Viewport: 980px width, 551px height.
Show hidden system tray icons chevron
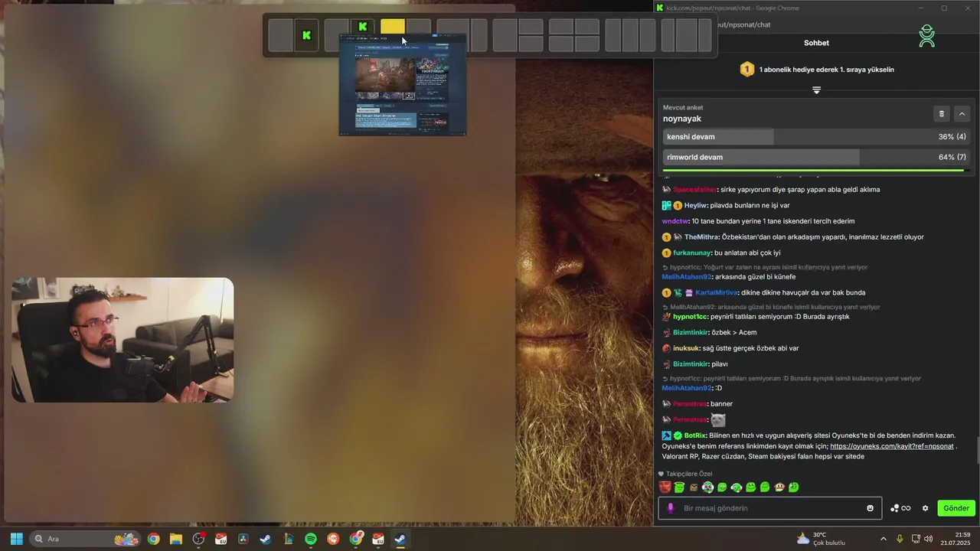pos(883,539)
